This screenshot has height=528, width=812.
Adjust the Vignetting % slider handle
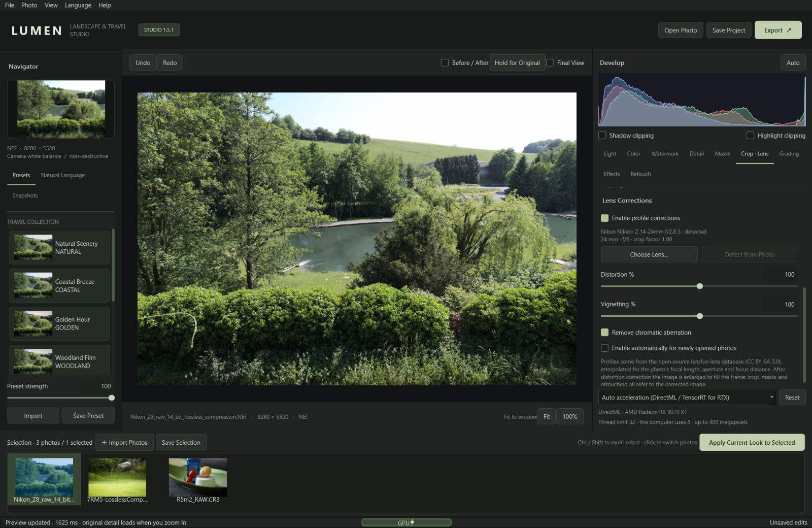click(x=700, y=316)
